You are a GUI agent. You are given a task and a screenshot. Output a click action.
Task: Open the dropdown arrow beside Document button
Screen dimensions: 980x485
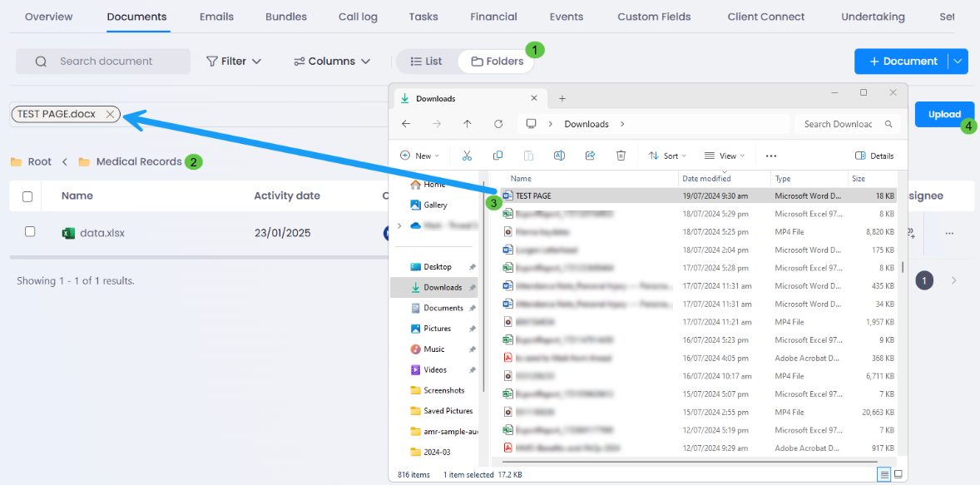[958, 62]
